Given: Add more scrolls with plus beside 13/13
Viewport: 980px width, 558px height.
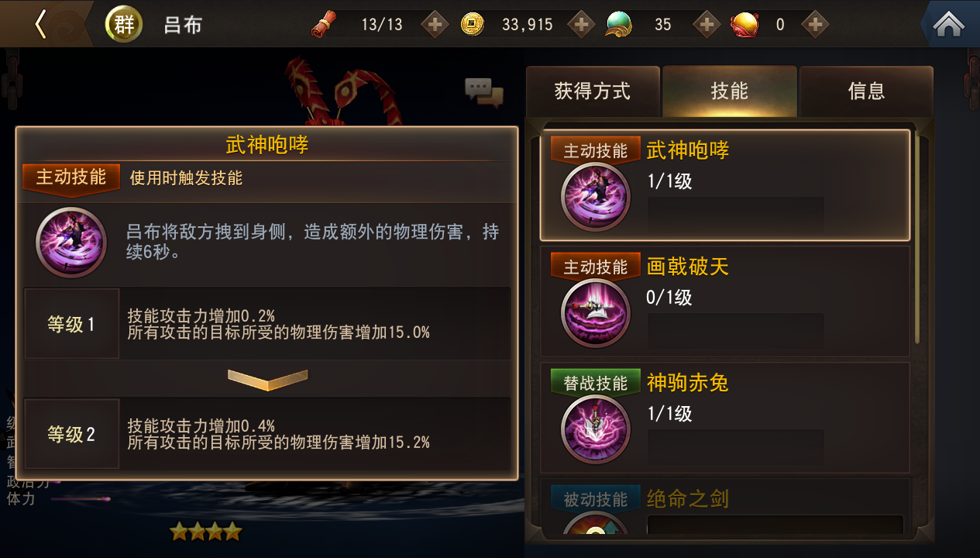Looking at the screenshot, I should point(435,25).
